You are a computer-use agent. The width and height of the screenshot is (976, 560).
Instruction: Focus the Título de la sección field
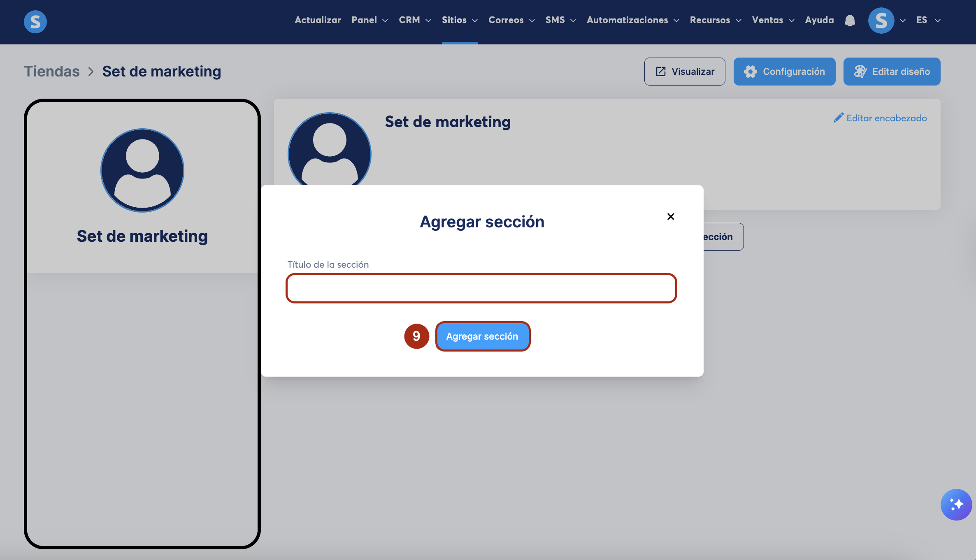tap(481, 288)
